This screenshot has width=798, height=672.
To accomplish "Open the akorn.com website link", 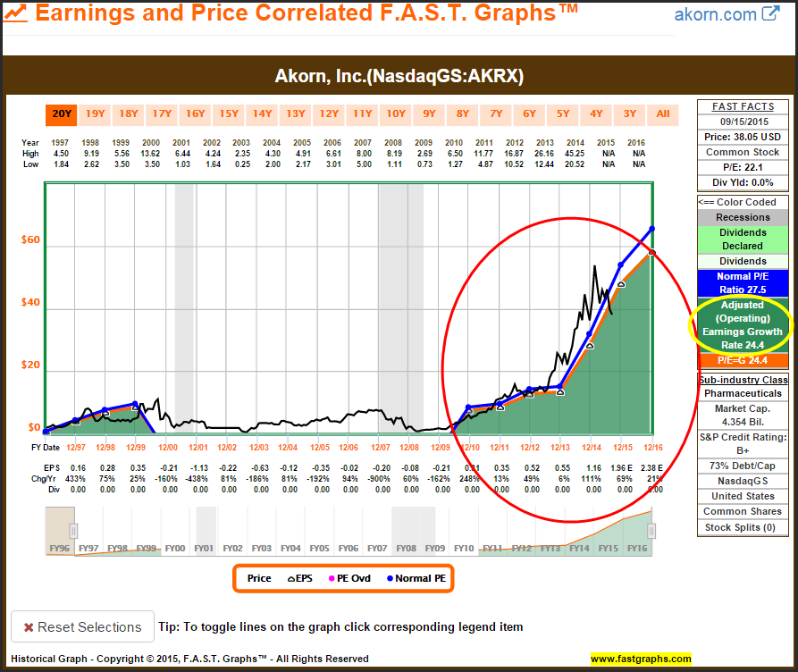I will pyautogui.click(x=714, y=15).
